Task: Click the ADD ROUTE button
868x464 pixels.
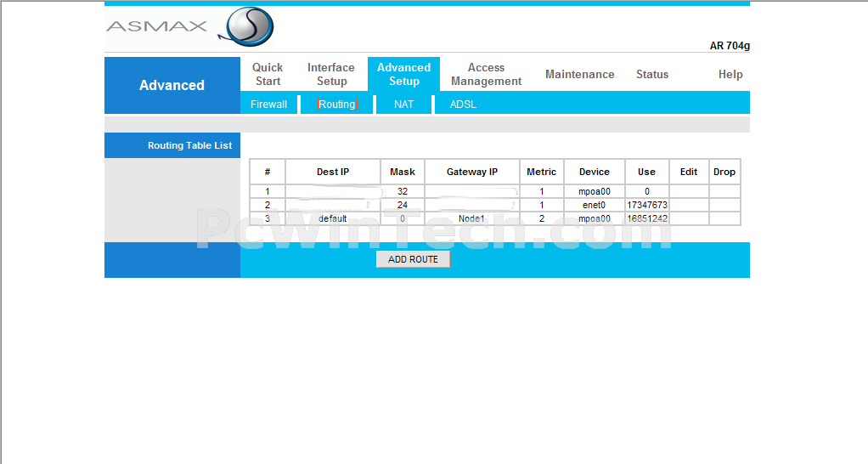Action: (x=413, y=259)
